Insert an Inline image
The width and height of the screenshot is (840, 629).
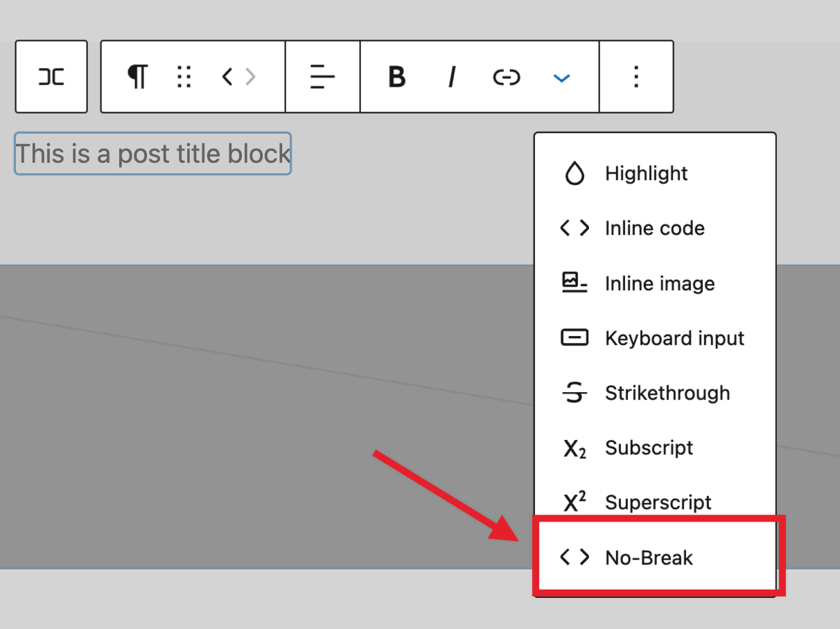[x=660, y=283]
